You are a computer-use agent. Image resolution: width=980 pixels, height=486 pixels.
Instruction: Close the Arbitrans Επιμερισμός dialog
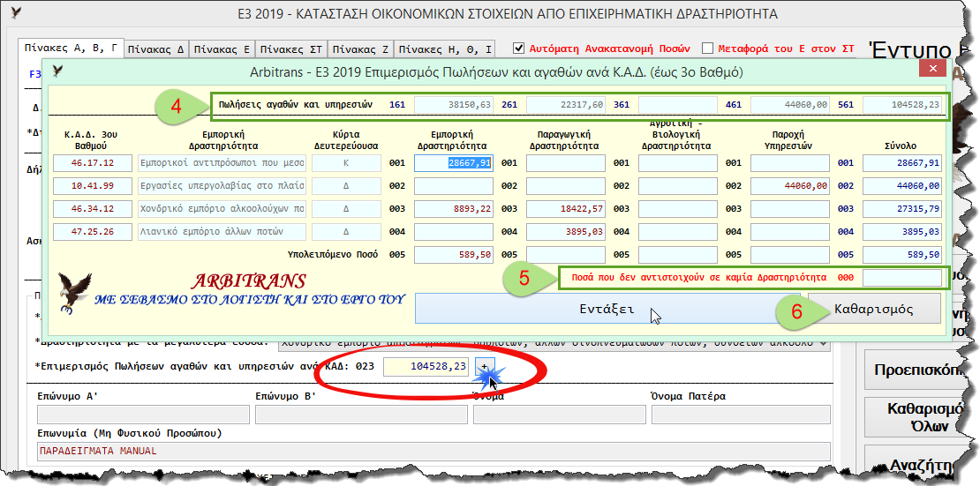(x=932, y=69)
